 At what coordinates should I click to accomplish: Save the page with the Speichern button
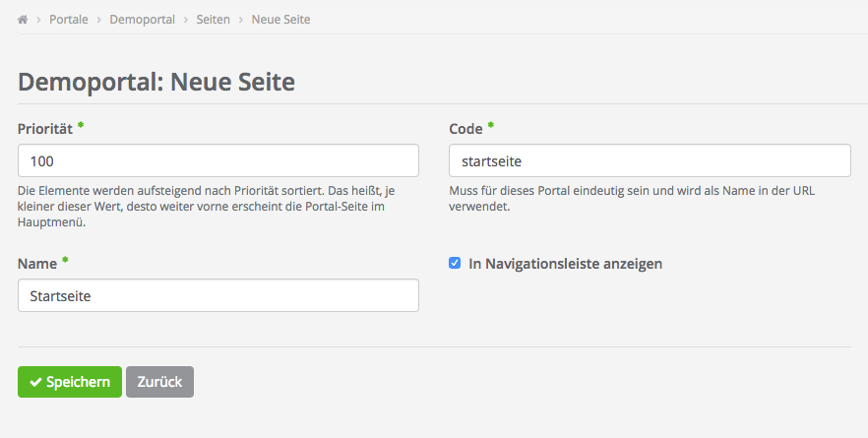coord(70,382)
